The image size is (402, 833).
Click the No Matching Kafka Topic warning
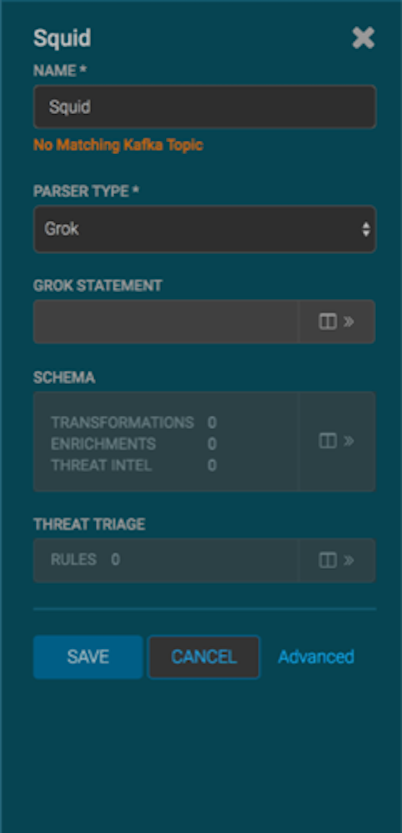118,145
